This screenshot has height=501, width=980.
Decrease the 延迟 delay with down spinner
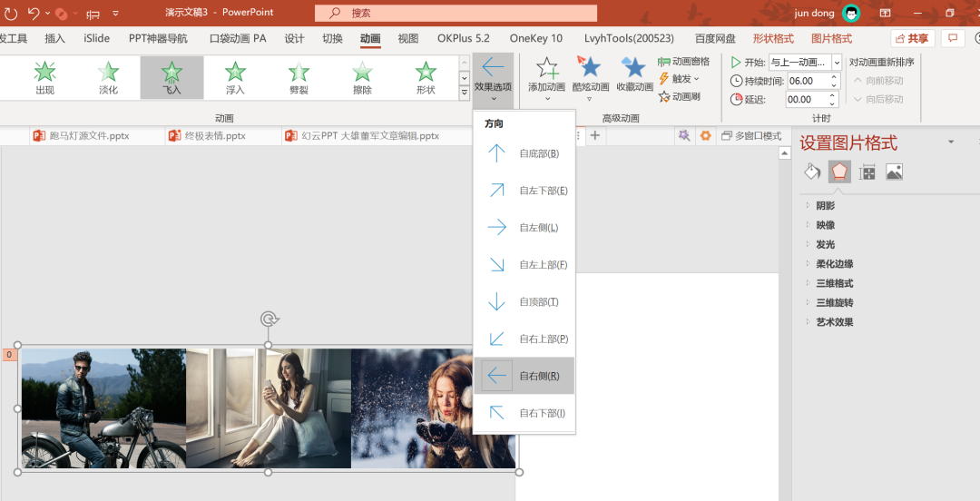(834, 103)
